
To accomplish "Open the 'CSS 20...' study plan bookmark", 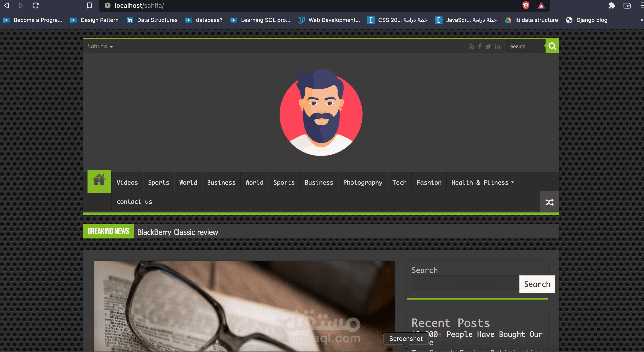I will [397, 20].
